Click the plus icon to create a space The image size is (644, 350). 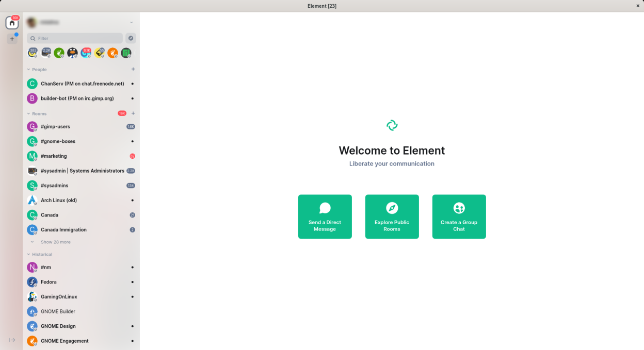click(x=12, y=38)
